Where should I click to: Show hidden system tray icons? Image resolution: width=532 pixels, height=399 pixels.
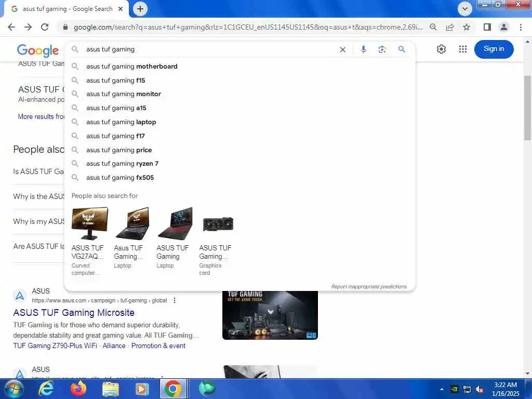click(442, 389)
